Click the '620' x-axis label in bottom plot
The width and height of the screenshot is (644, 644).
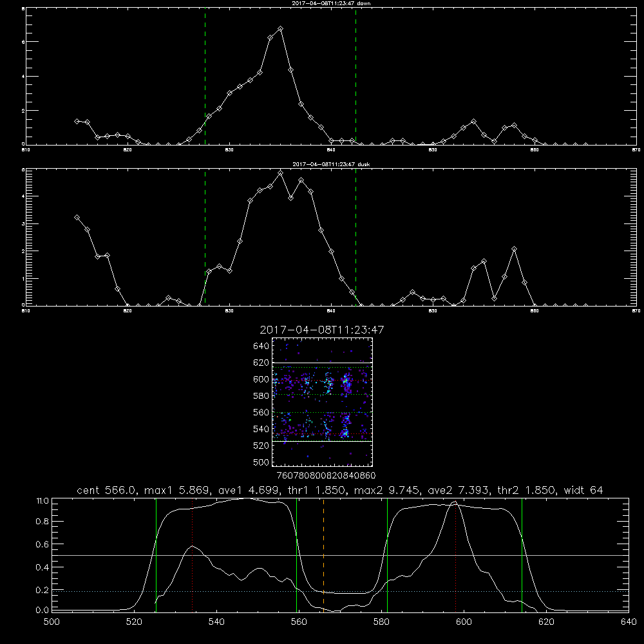coord(546,622)
